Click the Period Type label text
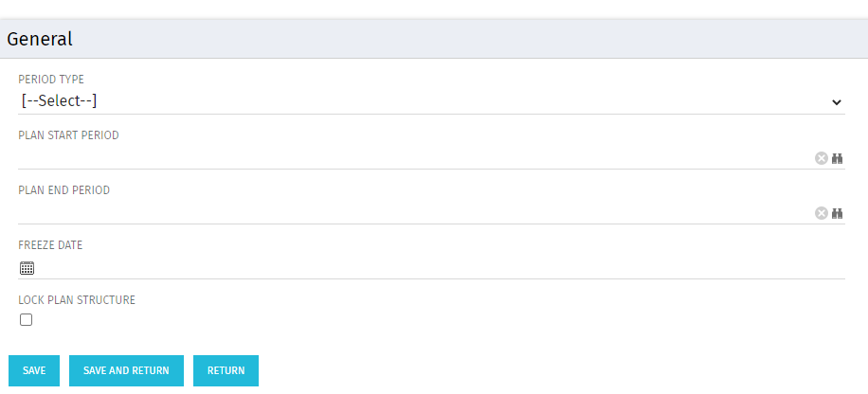868x394 pixels. click(51, 80)
